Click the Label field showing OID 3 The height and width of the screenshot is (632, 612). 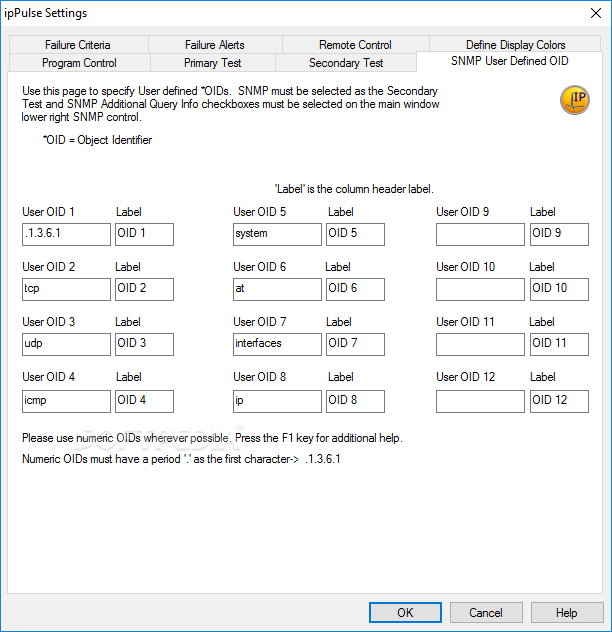pos(144,344)
